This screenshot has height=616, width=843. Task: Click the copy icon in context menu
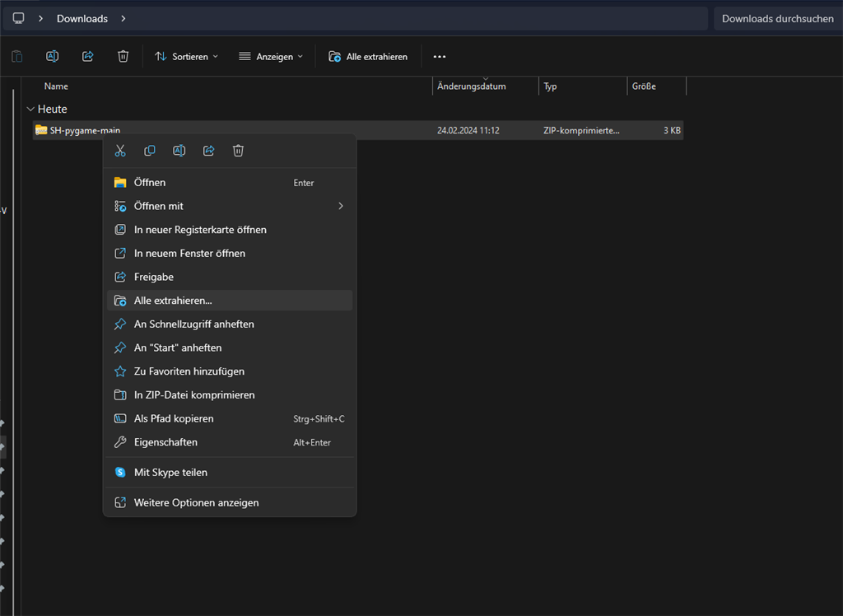(150, 151)
